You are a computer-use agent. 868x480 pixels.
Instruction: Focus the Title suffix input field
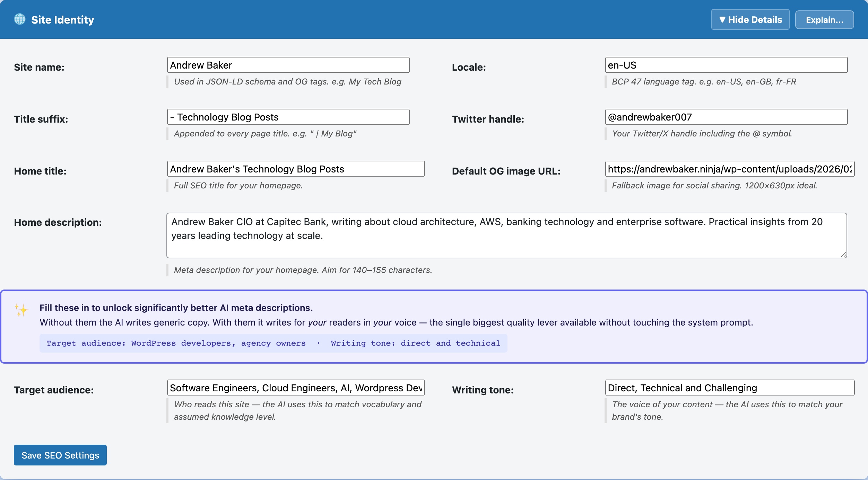click(288, 116)
